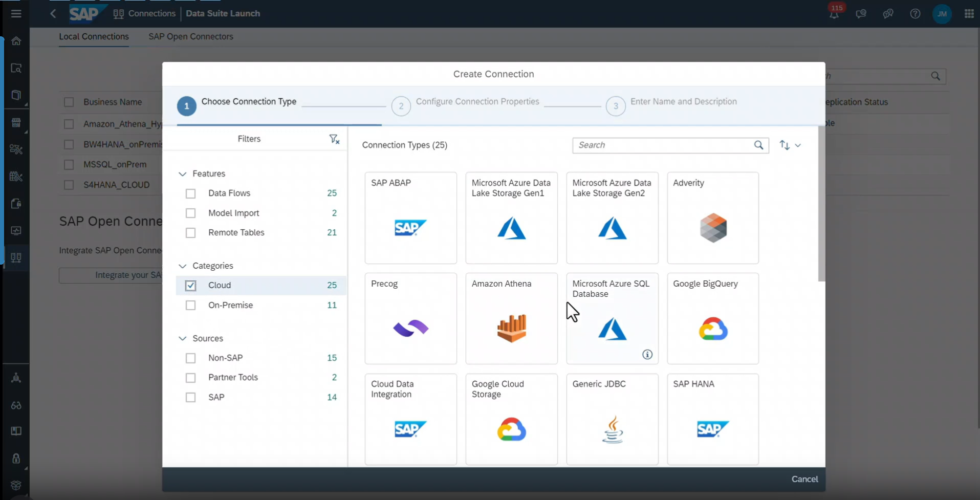The height and width of the screenshot is (500, 980).
Task: Uncheck the Cloud category checkbox
Action: click(190, 286)
